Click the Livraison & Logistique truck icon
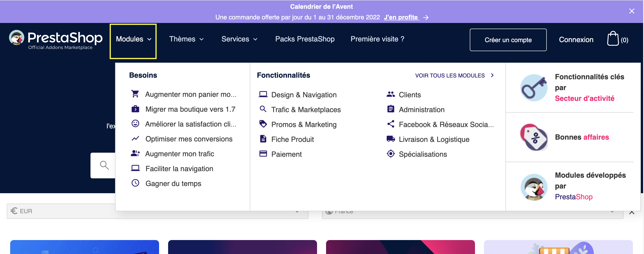Viewport: 644px width, 254px height. point(390,139)
